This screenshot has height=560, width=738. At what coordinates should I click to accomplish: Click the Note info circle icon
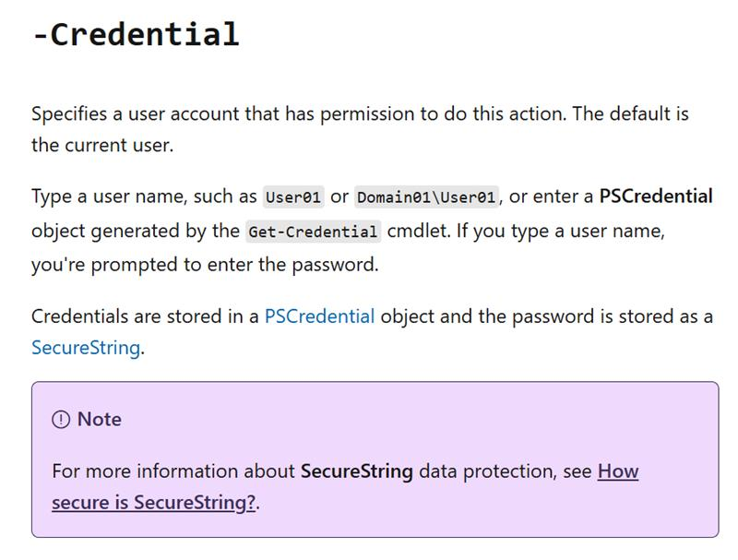(61, 419)
